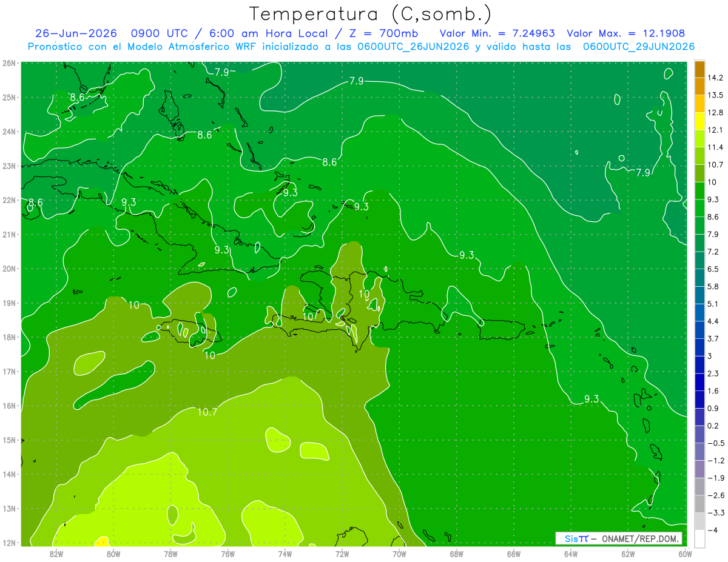
Task: Click the "22N" latitude label
Action: 8,200
